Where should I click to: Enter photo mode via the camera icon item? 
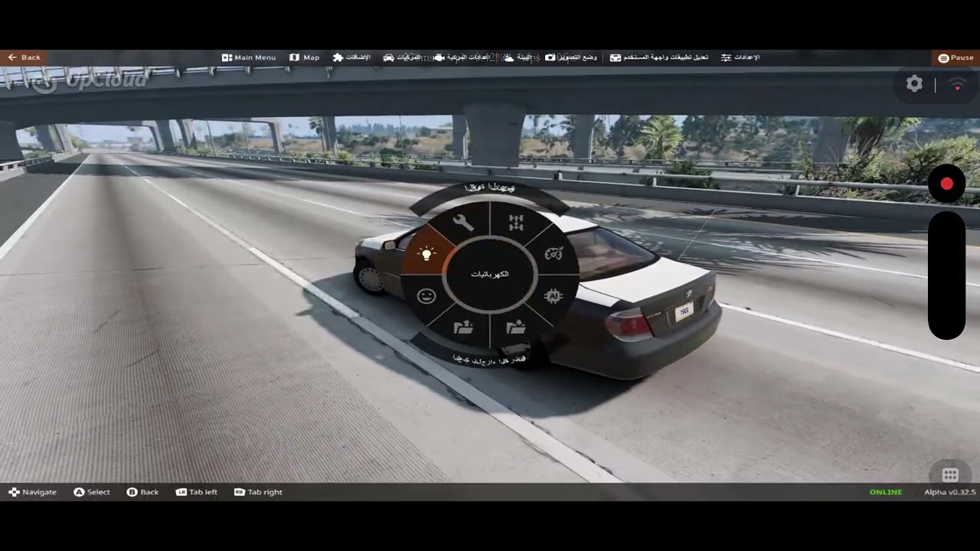click(x=571, y=57)
